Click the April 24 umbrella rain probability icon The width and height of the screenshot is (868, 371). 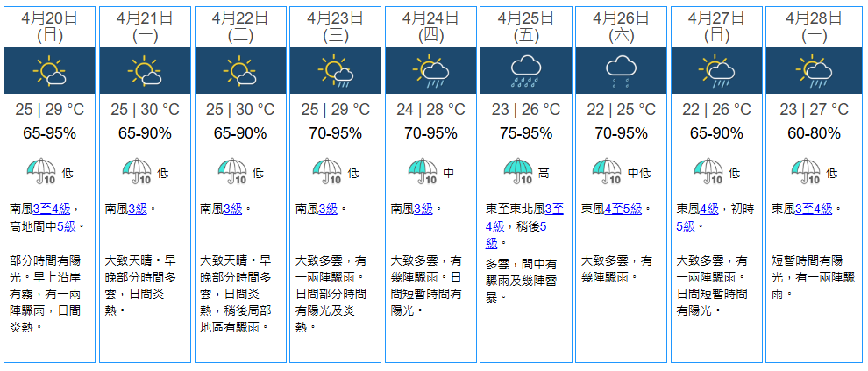(x=423, y=172)
